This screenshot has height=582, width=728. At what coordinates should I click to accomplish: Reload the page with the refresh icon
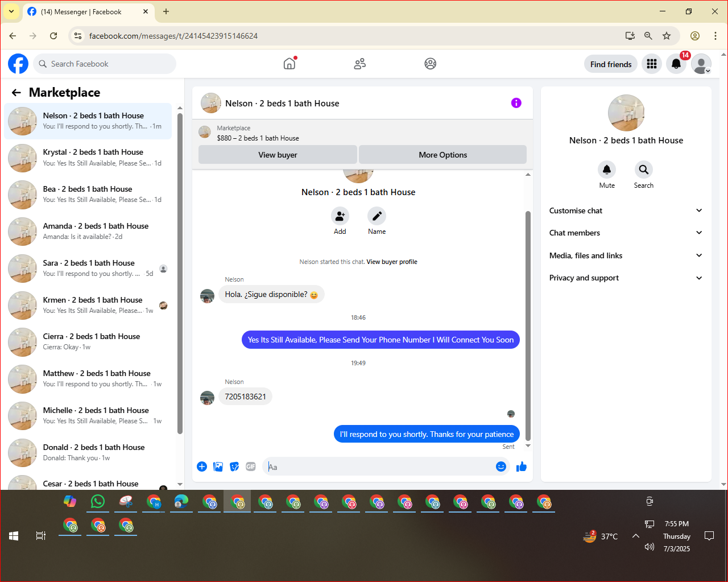(x=53, y=36)
